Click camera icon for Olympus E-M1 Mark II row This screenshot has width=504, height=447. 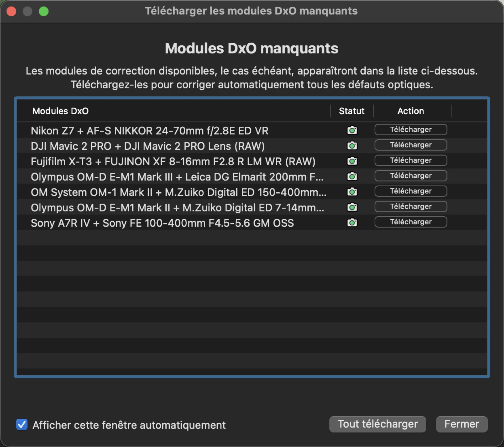[352, 207]
